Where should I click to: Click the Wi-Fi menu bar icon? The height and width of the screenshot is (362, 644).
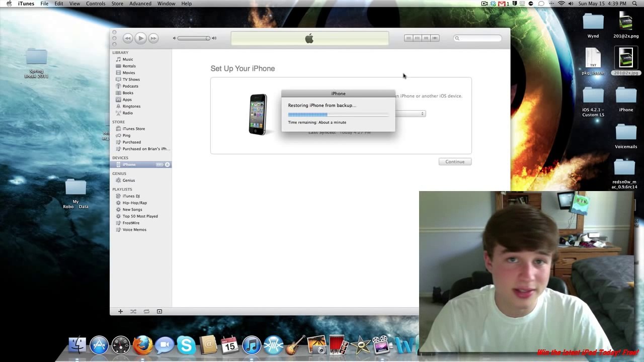click(561, 4)
